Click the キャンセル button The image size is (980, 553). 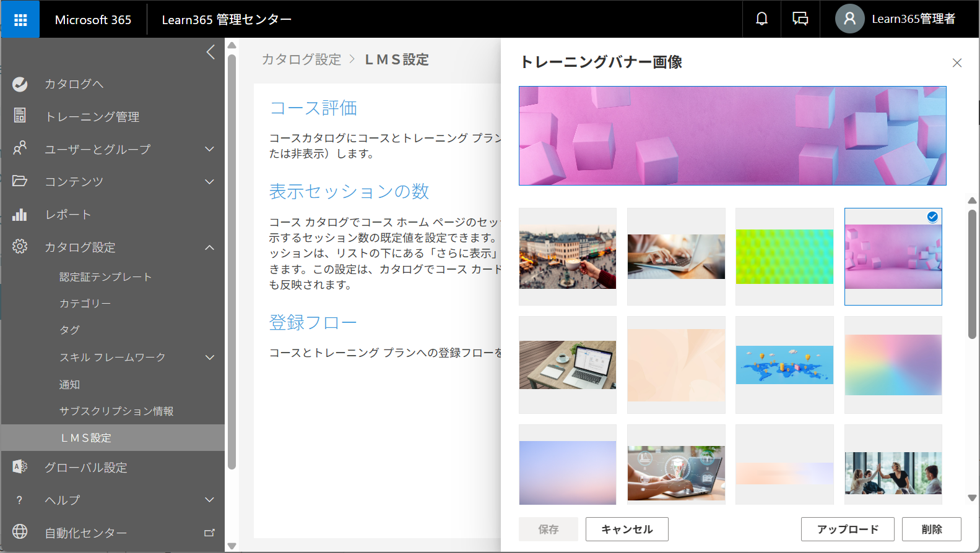(x=627, y=529)
